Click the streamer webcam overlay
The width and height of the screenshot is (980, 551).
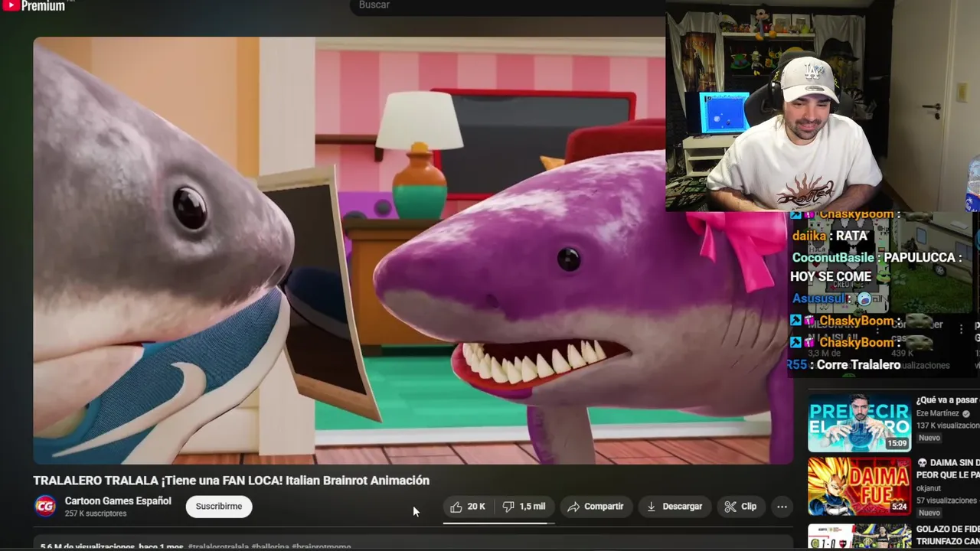[x=822, y=106]
